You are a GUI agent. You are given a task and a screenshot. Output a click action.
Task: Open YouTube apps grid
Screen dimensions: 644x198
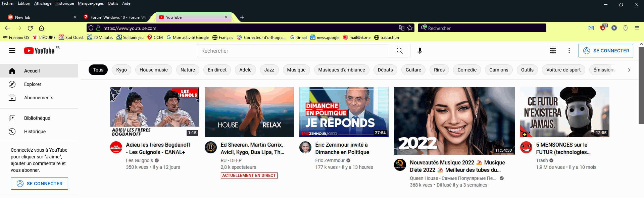(553, 51)
